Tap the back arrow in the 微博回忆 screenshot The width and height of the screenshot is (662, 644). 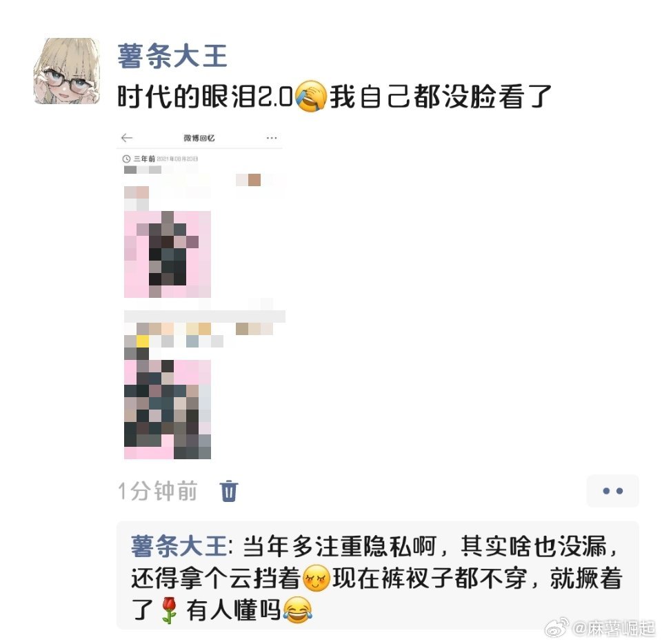click(x=127, y=138)
